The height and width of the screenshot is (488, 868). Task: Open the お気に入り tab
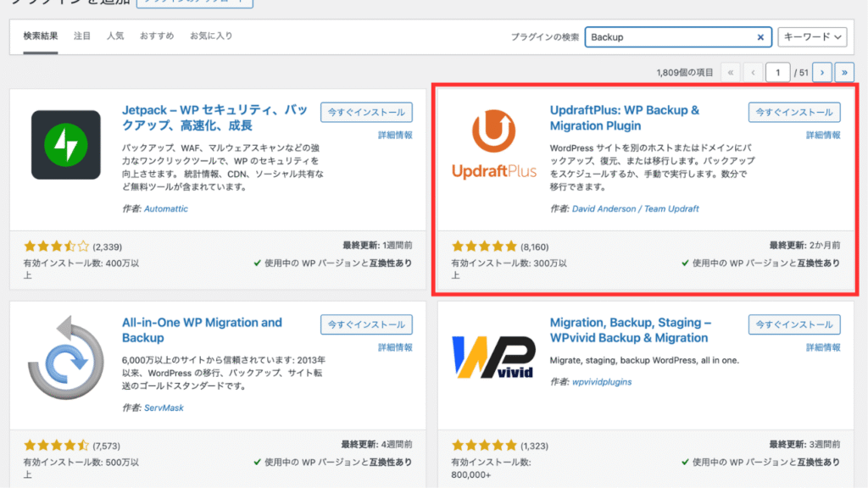pos(211,36)
